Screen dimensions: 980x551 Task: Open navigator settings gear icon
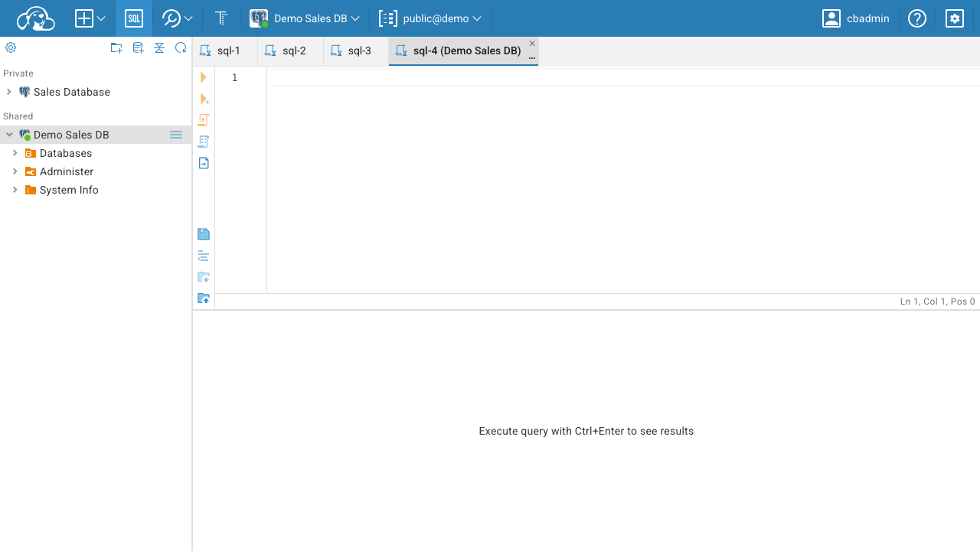coord(11,47)
